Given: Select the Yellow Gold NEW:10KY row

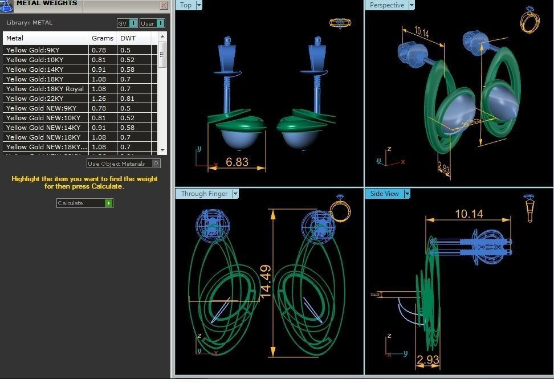Looking at the screenshot, I should click(x=80, y=118).
